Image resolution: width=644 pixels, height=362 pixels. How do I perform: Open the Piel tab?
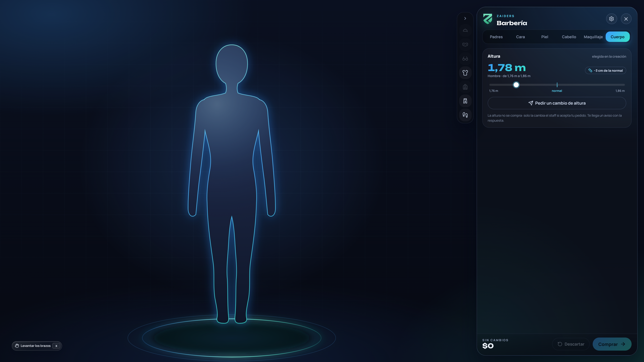pos(545,37)
